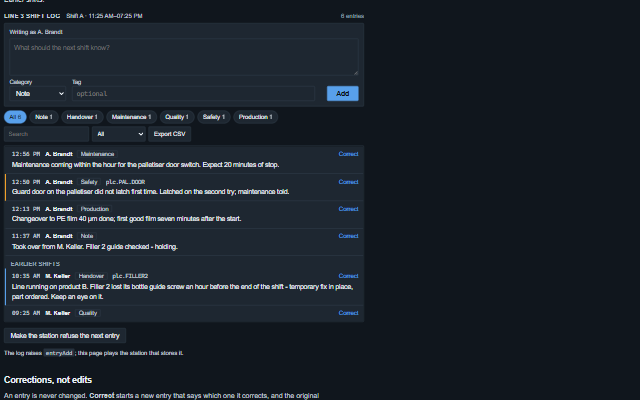Filter entries by Maintenance chip
This screenshot has width=640, height=400.
131,117
